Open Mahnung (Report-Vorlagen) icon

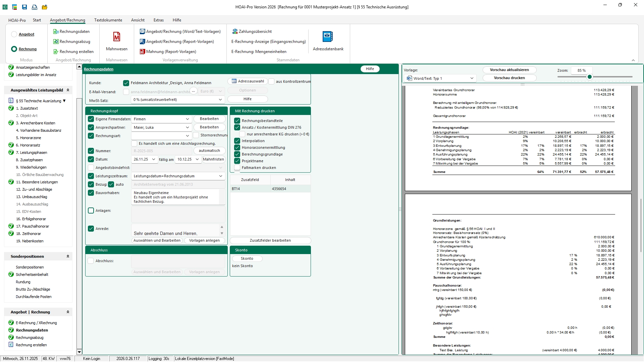click(142, 52)
